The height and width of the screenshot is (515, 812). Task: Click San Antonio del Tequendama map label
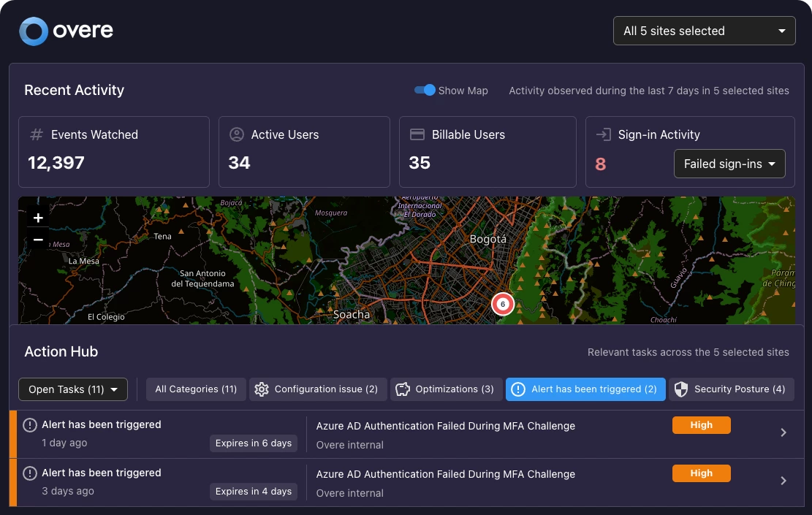[202, 278]
